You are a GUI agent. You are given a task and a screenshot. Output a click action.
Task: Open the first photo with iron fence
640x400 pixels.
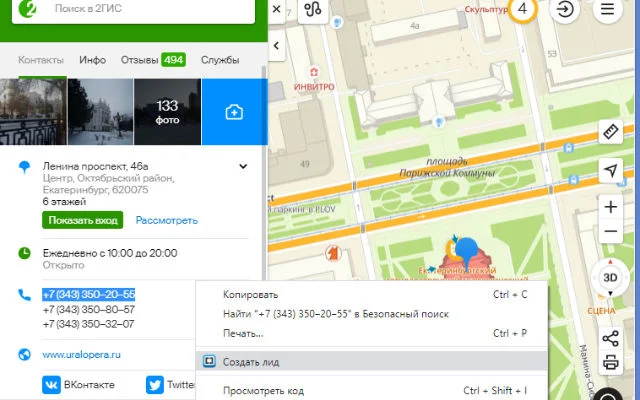tap(33, 112)
